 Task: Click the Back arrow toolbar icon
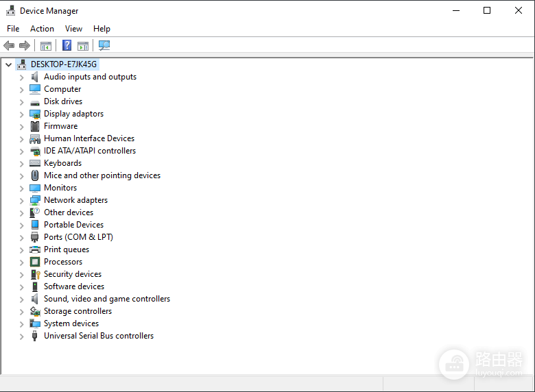coord(9,45)
